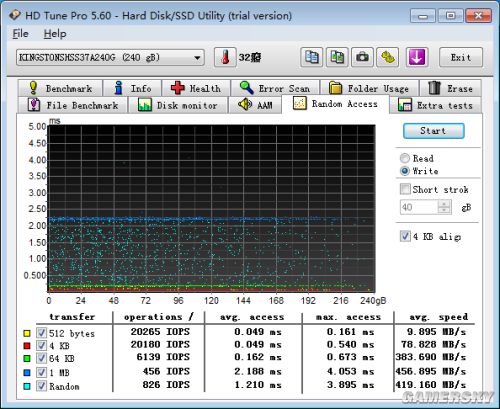Disable the 64 KB transfer checkbox

(41, 358)
